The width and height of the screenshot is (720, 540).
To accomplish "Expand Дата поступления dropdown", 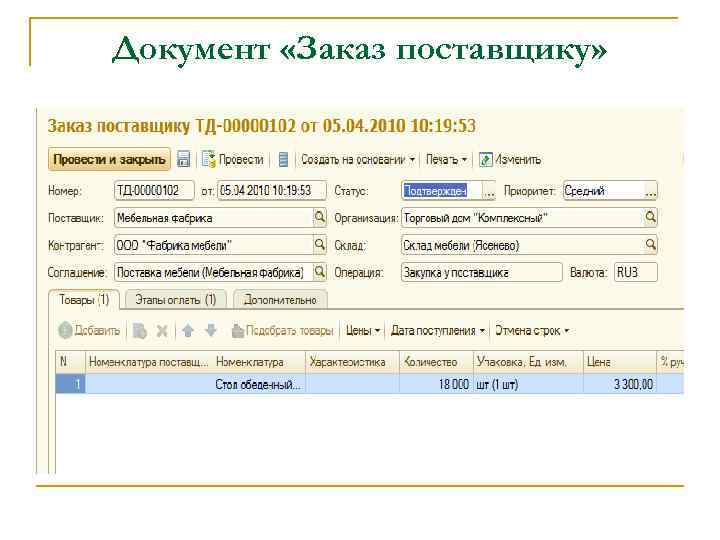I will coord(438,331).
